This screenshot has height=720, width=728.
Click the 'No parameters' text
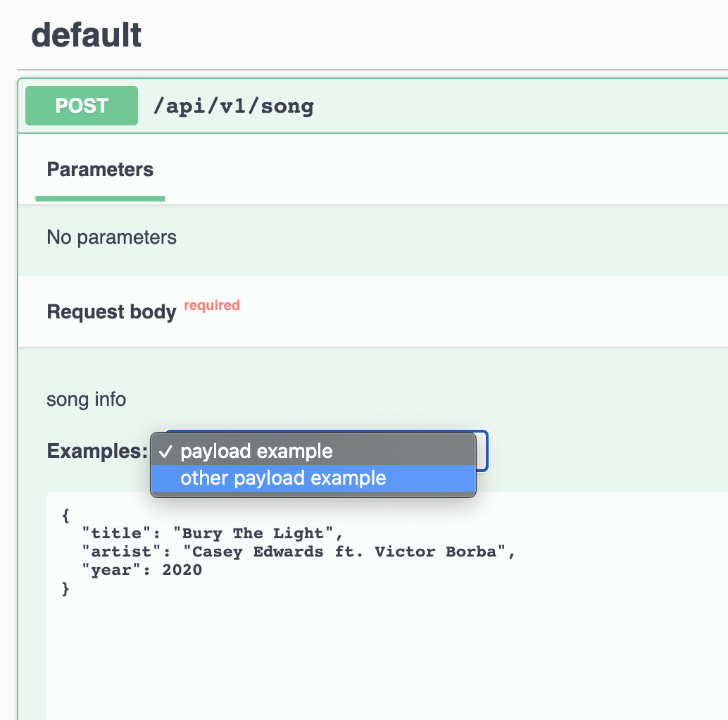click(x=111, y=237)
